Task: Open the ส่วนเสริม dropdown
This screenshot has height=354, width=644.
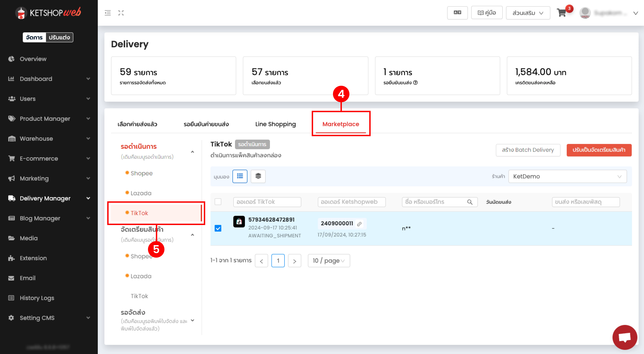Action: [x=528, y=13]
